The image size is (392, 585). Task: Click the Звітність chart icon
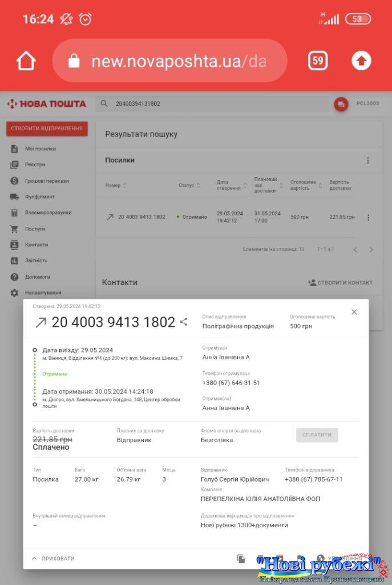pyautogui.click(x=14, y=261)
